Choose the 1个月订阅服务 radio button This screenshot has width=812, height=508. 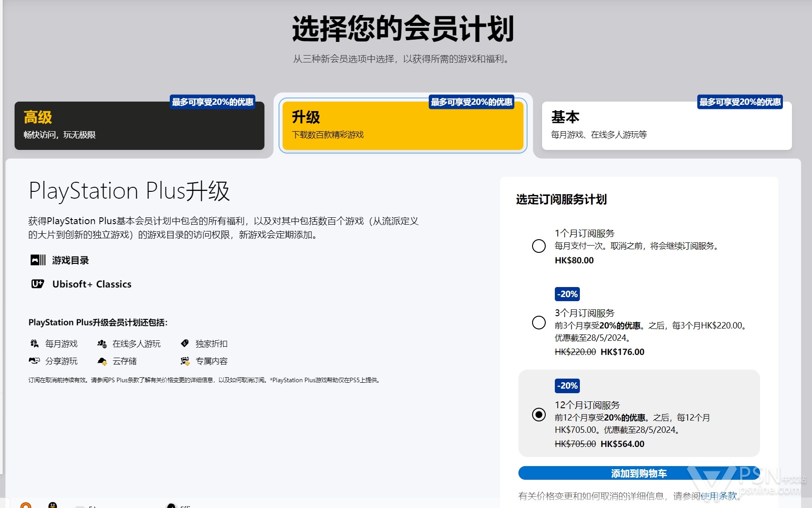(x=539, y=246)
